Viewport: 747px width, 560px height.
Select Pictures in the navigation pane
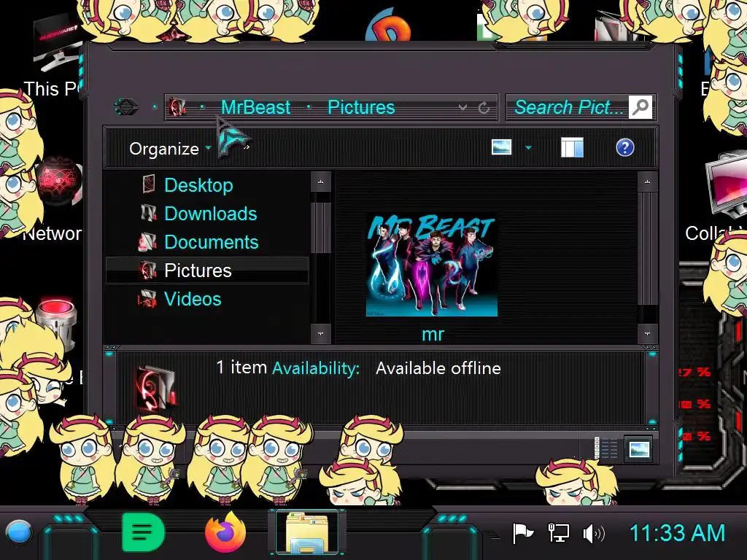click(206, 270)
